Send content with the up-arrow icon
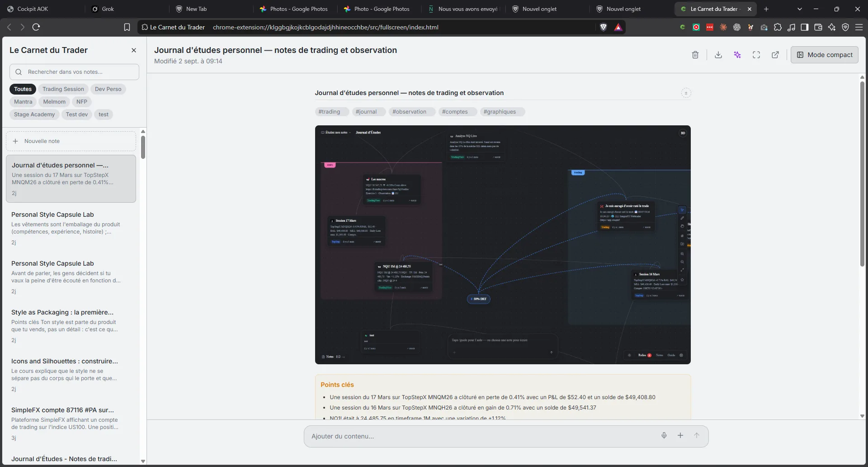The image size is (868, 467). [697, 436]
